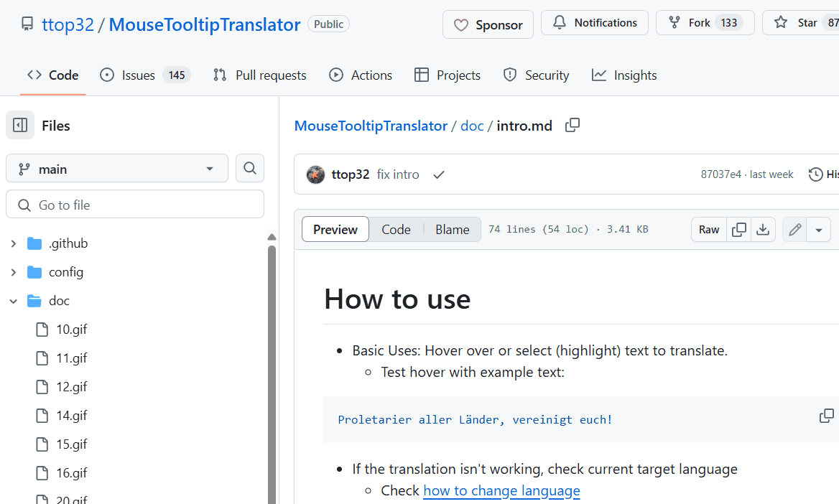Collapse the Files side panel icon
This screenshot has height=504, width=839.
[x=20, y=125]
